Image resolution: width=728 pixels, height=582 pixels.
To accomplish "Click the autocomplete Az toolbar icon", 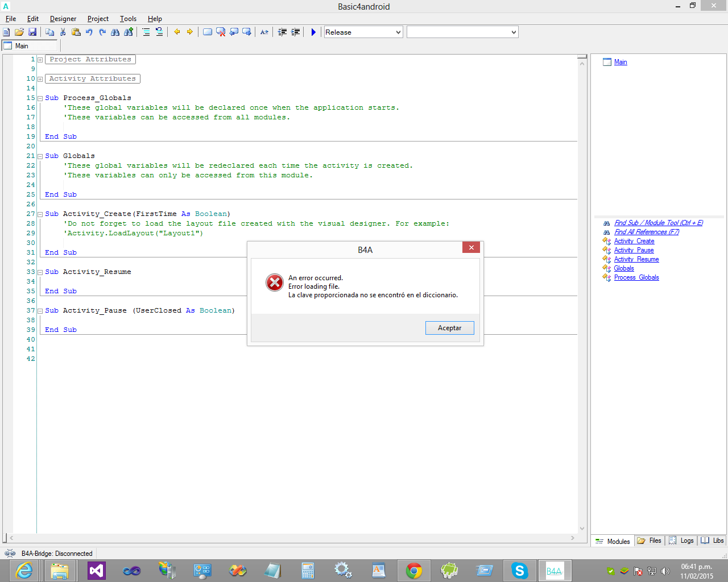I will [264, 32].
